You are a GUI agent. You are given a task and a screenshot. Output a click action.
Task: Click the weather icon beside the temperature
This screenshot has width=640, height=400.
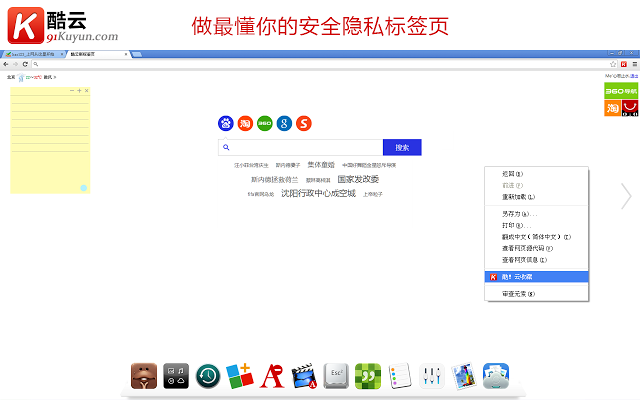click(x=21, y=78)
